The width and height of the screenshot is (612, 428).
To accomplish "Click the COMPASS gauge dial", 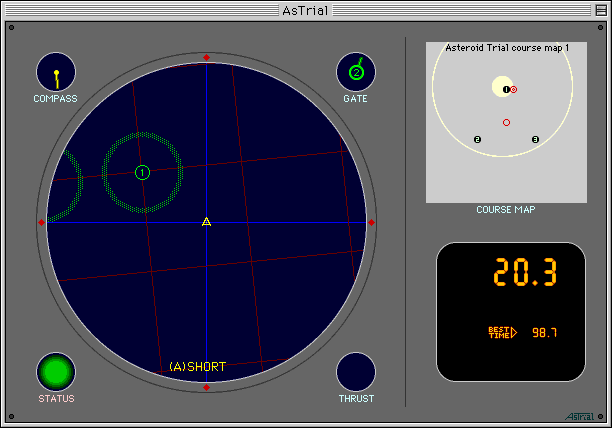I will coord(56,72).
